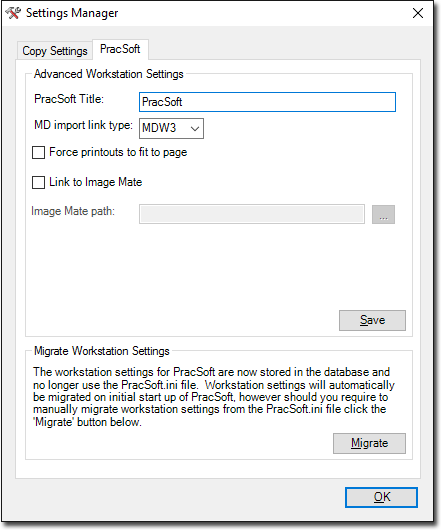Click the Advanced Workstation Settings group title
This screenshot has height=530, width=441.
[x=108, y=74]
